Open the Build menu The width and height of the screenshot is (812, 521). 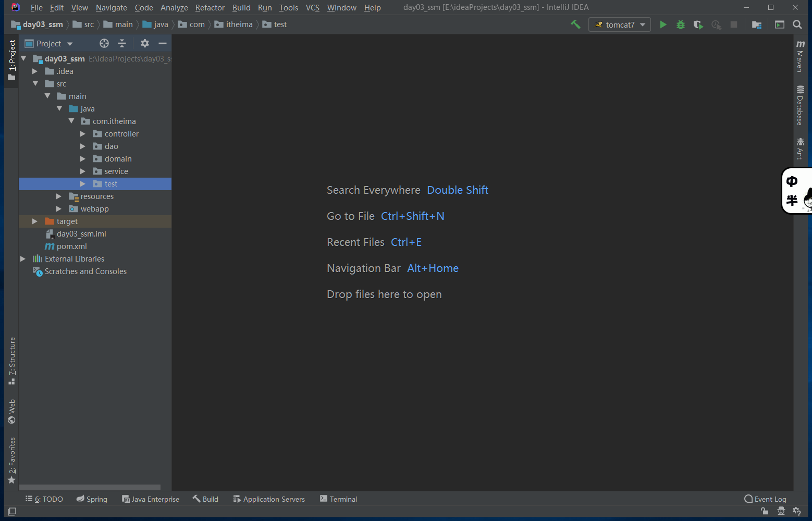coord(241,8)
